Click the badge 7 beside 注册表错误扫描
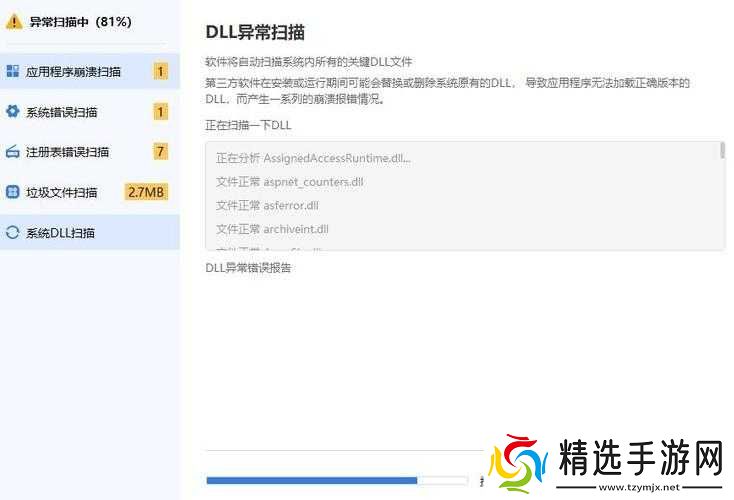The image size is (734, 500). click(161, 151)
